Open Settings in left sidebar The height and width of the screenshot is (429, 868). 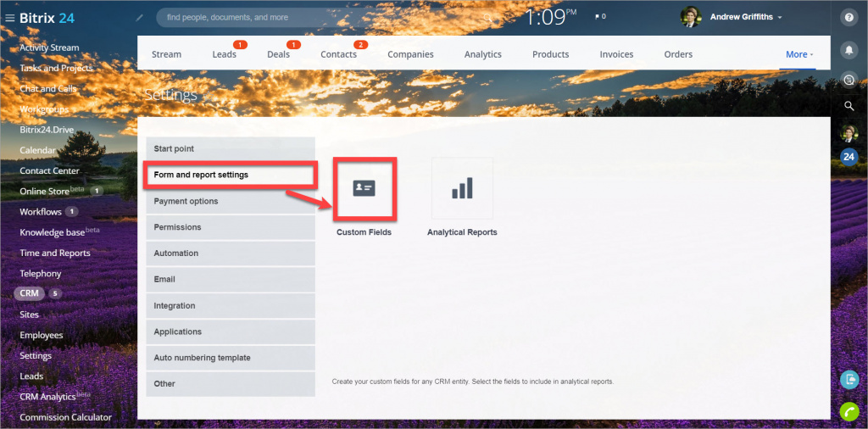(36, 355)
